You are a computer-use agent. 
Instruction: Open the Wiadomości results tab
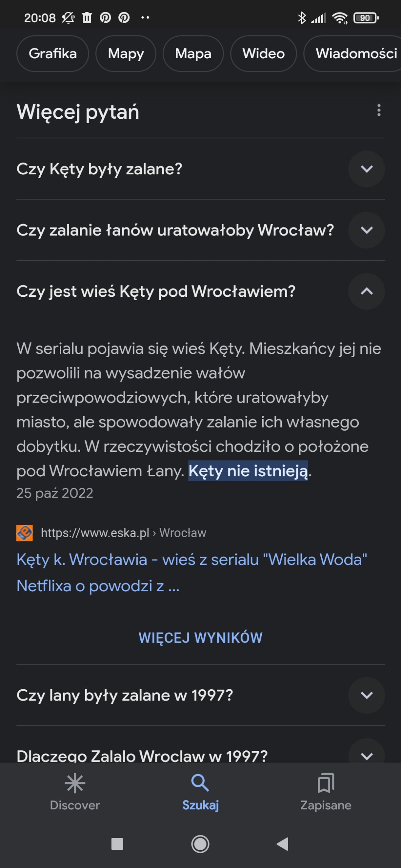click(x=356, y=54)
